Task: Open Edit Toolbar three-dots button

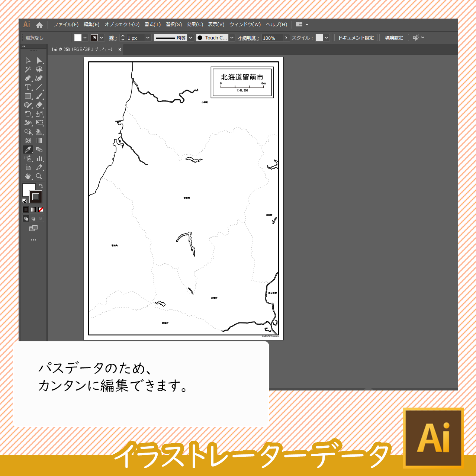Action: coord(33,240)
